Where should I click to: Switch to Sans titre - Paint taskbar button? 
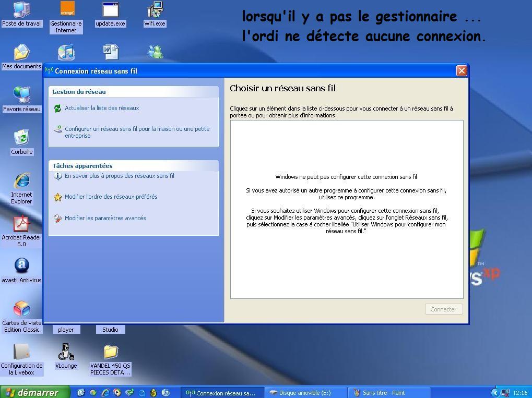pos(383,393)
